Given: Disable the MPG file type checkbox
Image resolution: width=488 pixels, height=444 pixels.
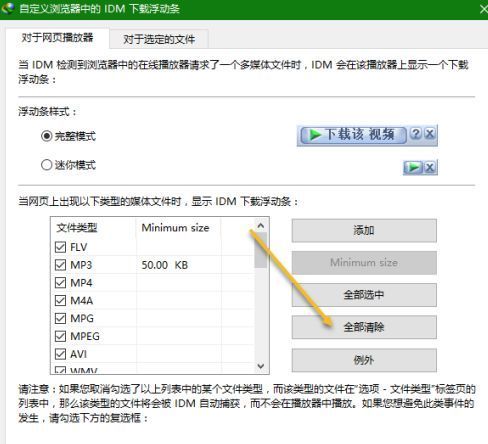Looking at the screenshot, I should 60,318.
